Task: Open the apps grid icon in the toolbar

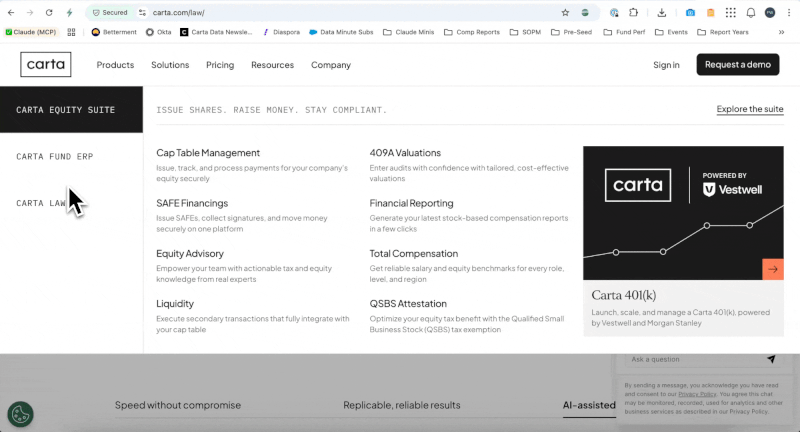Action: pyautogui.click(x=731, y=13)
